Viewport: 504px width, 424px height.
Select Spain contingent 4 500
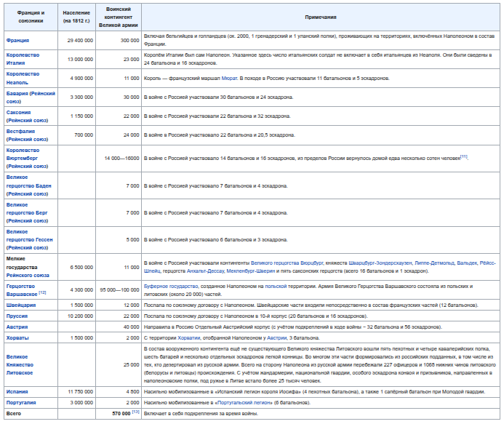(x=133, y=392)
